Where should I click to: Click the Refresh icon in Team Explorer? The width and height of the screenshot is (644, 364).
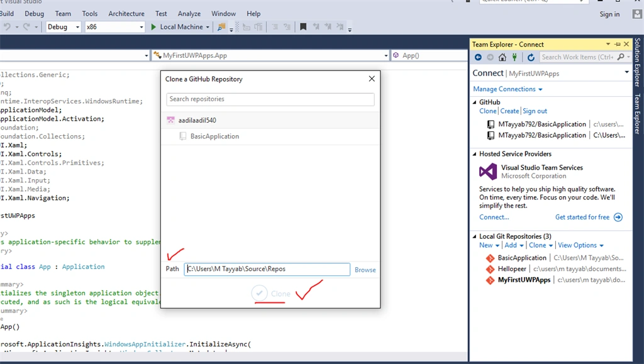tap(531, 57)
